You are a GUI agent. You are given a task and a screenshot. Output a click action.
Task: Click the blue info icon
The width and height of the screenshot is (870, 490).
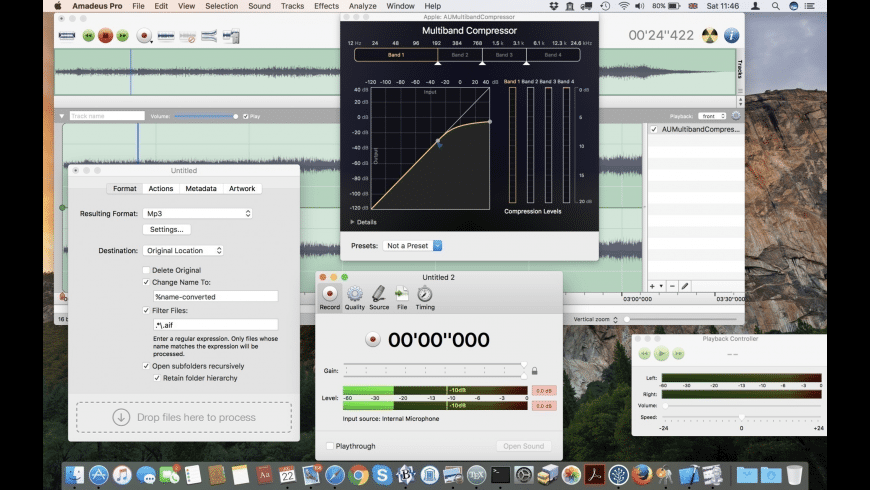pyautogui.click(x=731, y=36)
